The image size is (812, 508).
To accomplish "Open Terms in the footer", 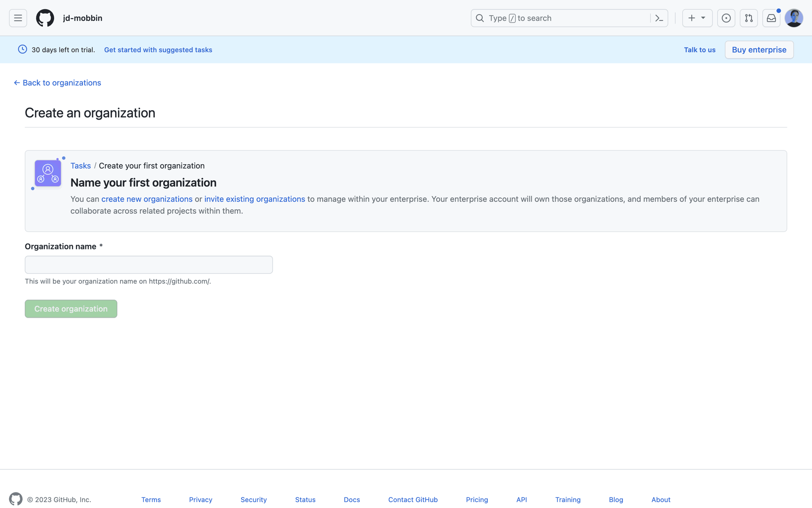I will (151, 500).
